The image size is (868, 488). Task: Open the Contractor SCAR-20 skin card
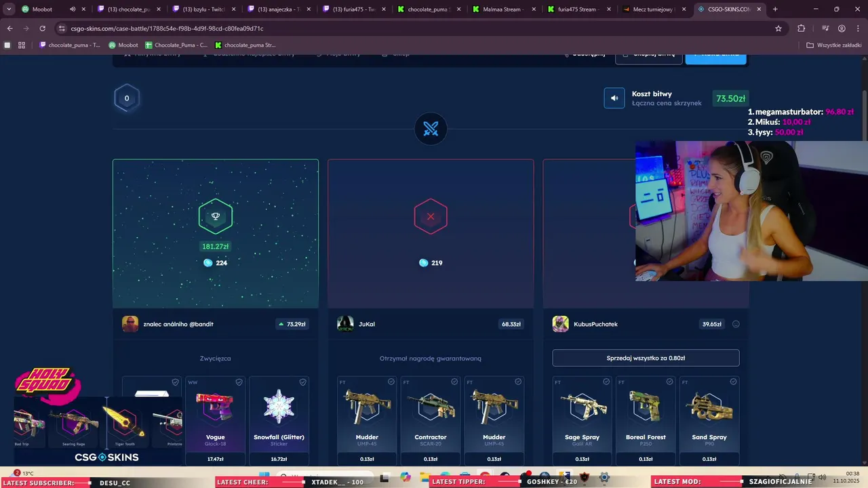[x=431, y=422]
